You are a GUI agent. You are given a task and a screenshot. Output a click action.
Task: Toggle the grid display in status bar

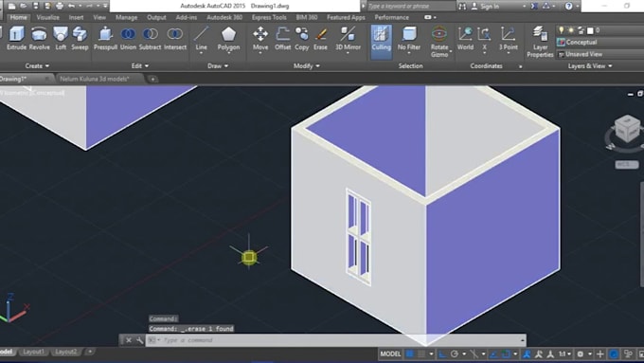pyautogui.click(x=409, y=354)
